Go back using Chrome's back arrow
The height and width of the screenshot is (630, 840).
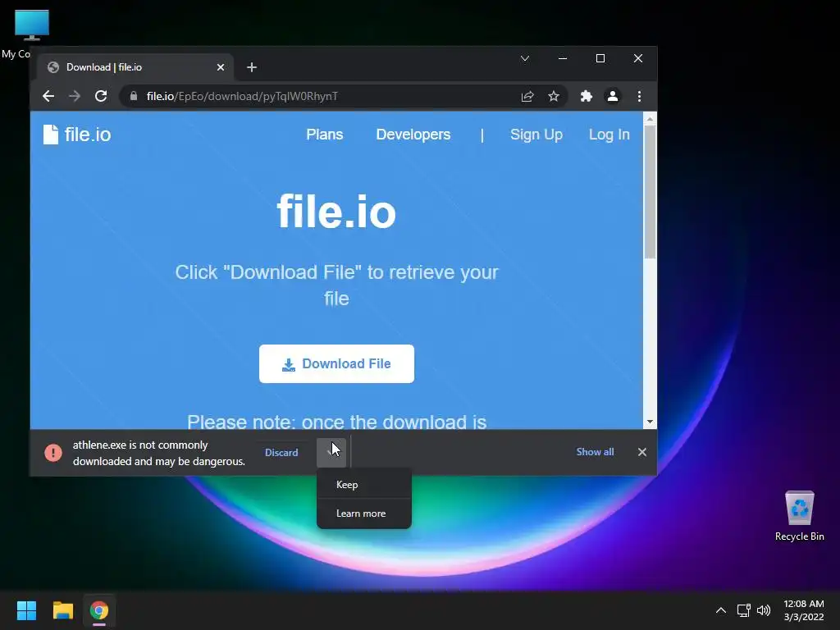tap(48, 97)
